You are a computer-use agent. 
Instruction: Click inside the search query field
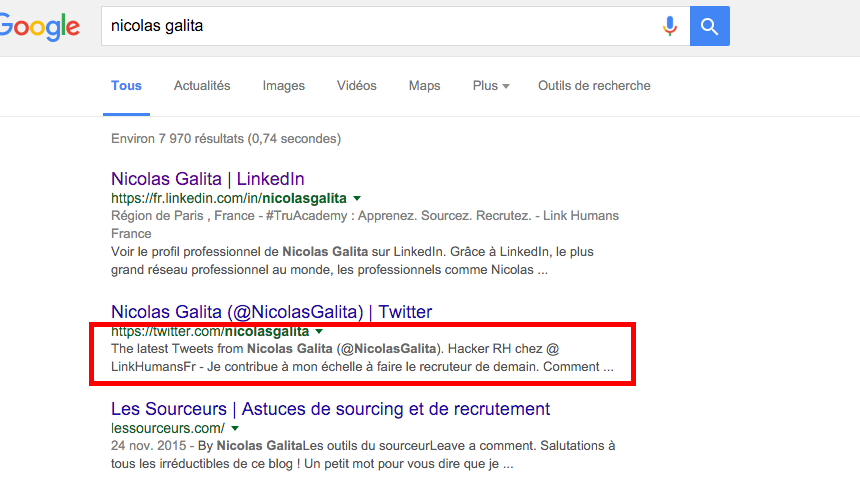pos(380,27)
